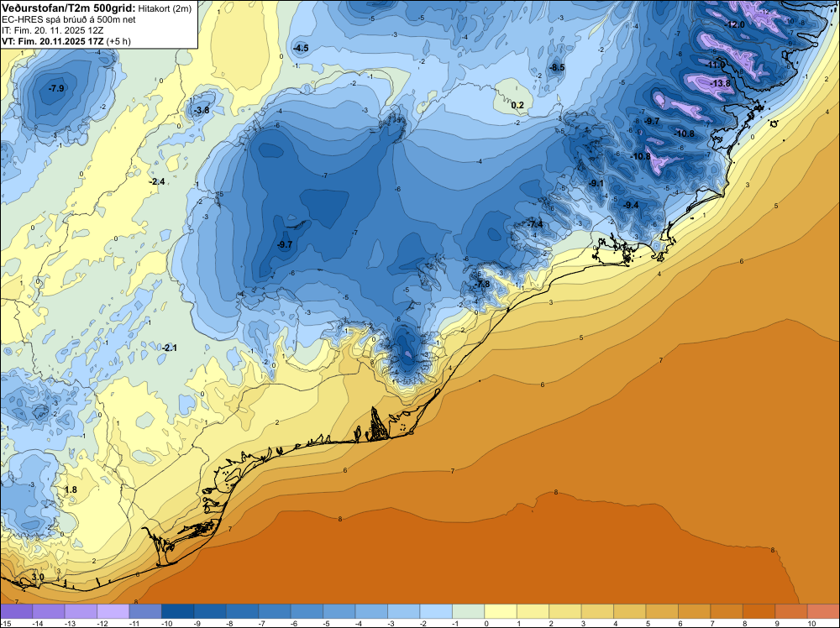Click the legend swatch between -10 and -9
This screenshot has width=840, height=628.
click(178, 611)
